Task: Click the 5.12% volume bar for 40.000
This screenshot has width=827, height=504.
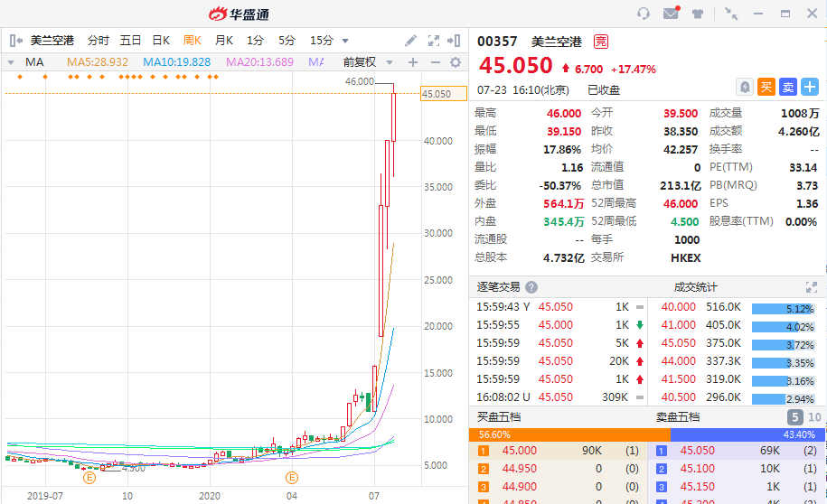Action: click(784, 309)
